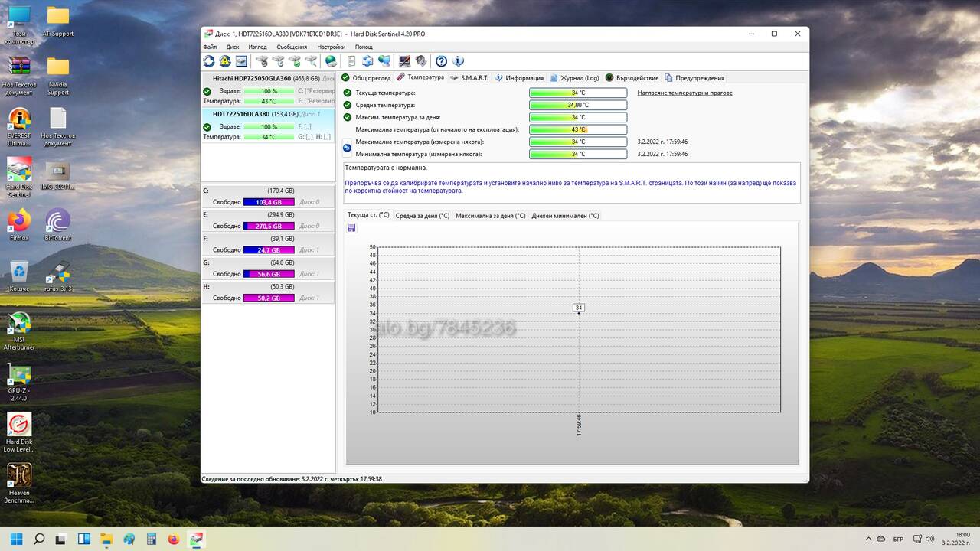Select the Средна за деня (°C) graph tab
Viewport: 980px width, 551px height.
click(x=422, y=216)
